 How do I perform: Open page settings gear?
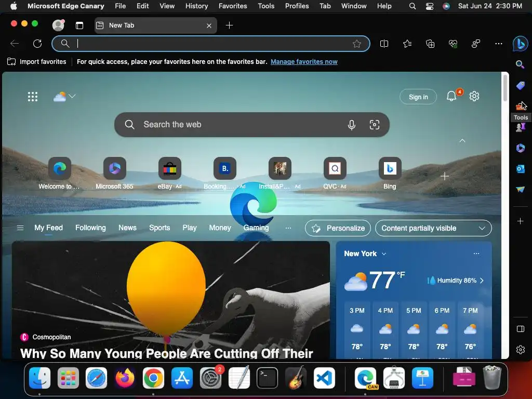point(474,96)
